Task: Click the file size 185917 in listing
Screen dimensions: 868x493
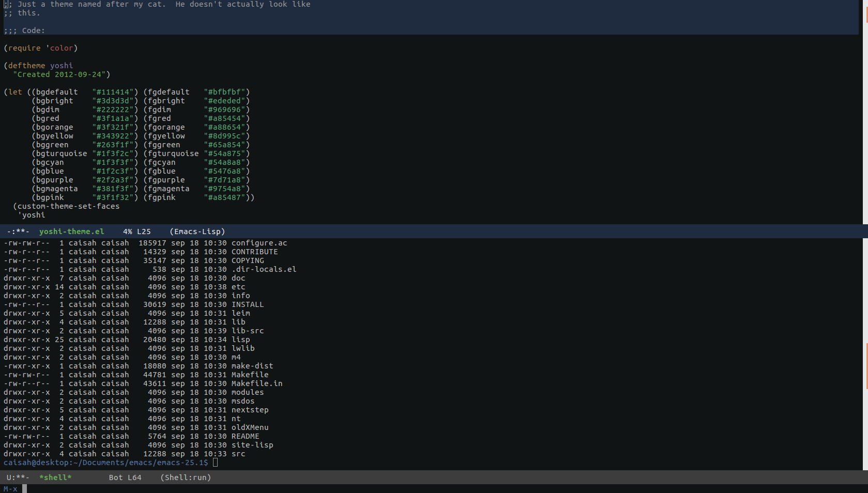Action: tap(153, 243)
